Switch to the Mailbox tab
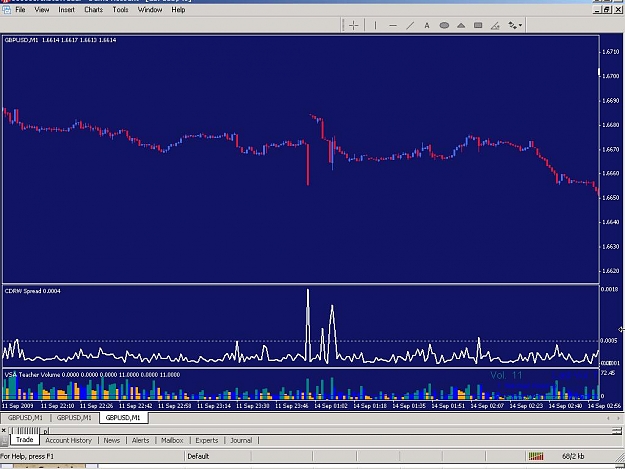 [172, 440]
